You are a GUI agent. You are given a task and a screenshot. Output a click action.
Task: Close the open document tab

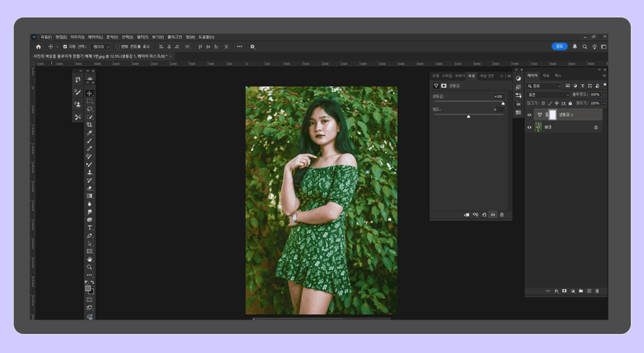(170, 56)
